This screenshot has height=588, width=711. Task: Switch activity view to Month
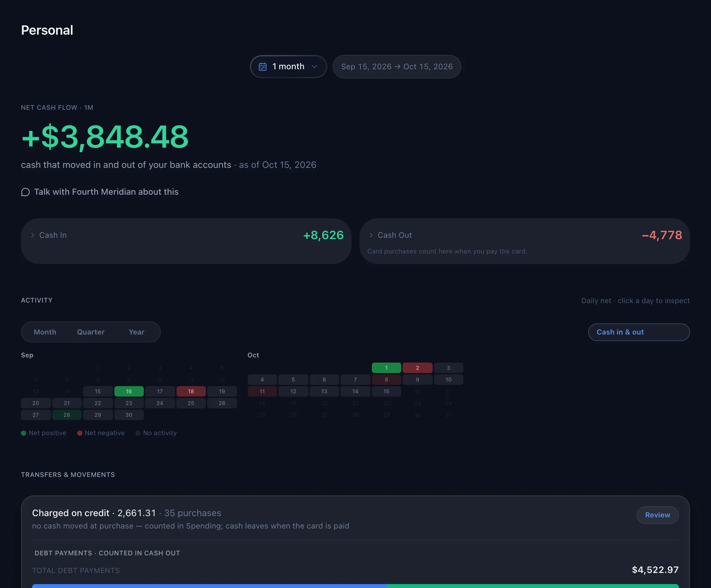(45, 332)
